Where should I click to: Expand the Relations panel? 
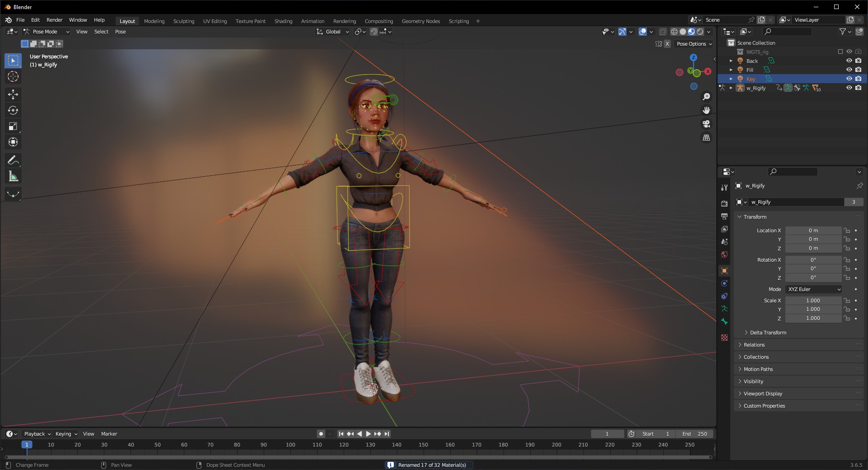[754, 345]
